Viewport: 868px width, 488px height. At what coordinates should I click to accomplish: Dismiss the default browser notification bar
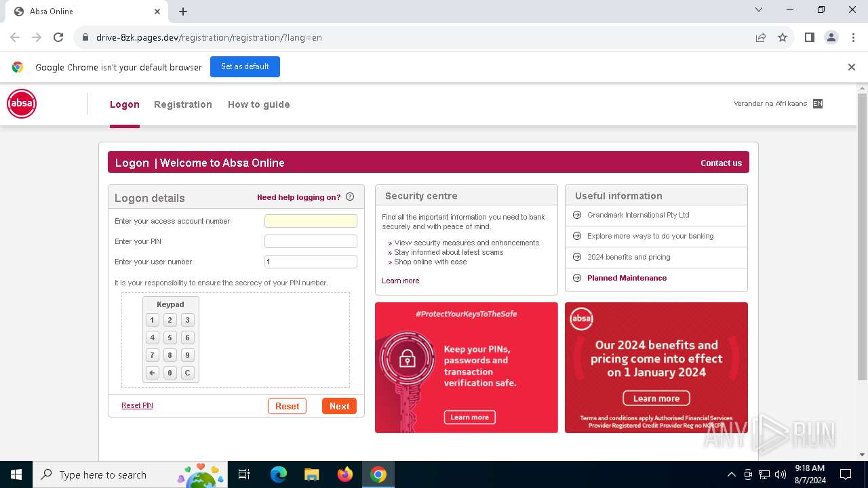[852, 67]
